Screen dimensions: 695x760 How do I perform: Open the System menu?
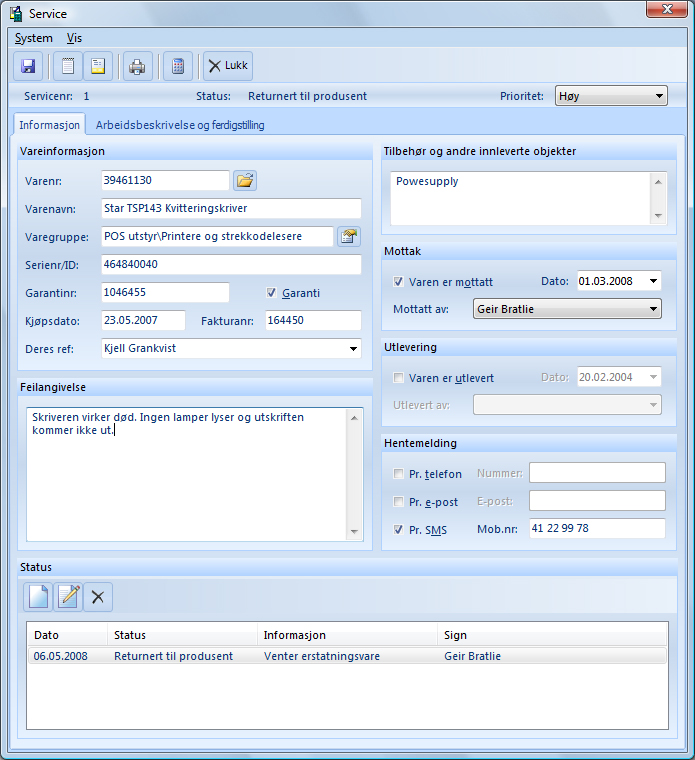coord(34,38)
